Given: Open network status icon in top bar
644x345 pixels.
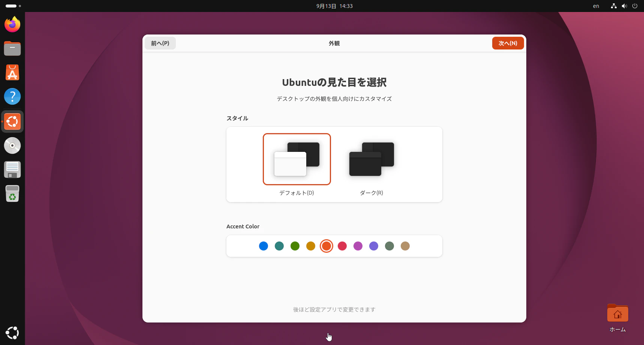Looking at the screenshot, I should click(614, 6).
